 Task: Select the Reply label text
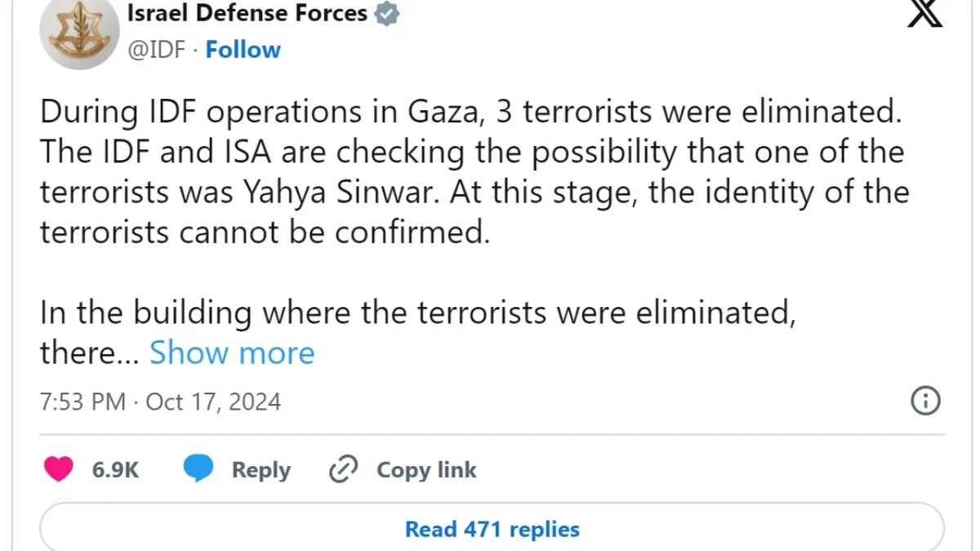261,469
